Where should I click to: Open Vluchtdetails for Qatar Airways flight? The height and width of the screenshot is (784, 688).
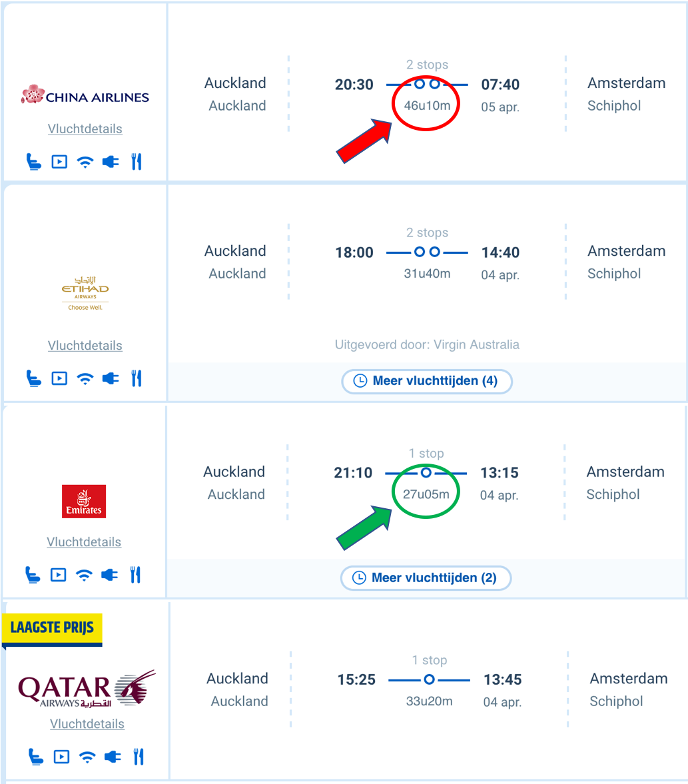click(x=87, y=723)
